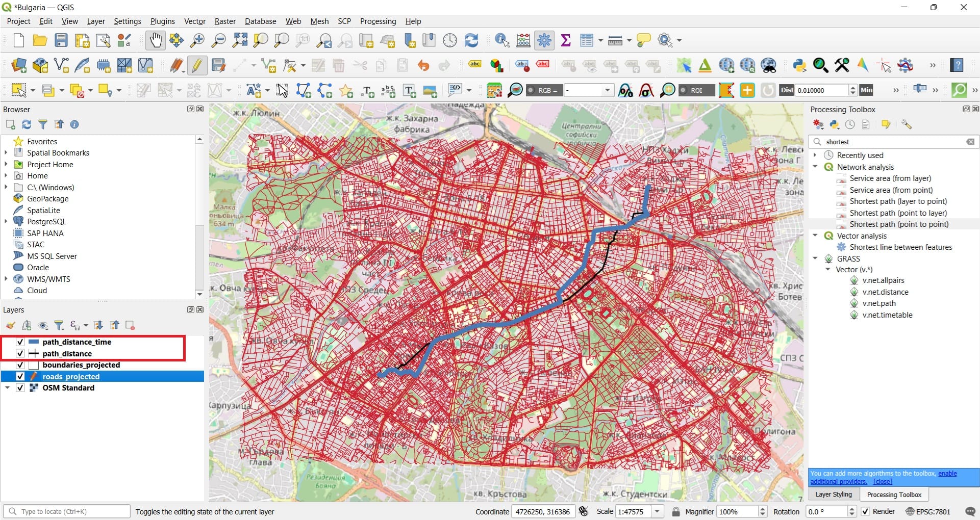Collapse the Vector analysis group

tap(815, 236)
